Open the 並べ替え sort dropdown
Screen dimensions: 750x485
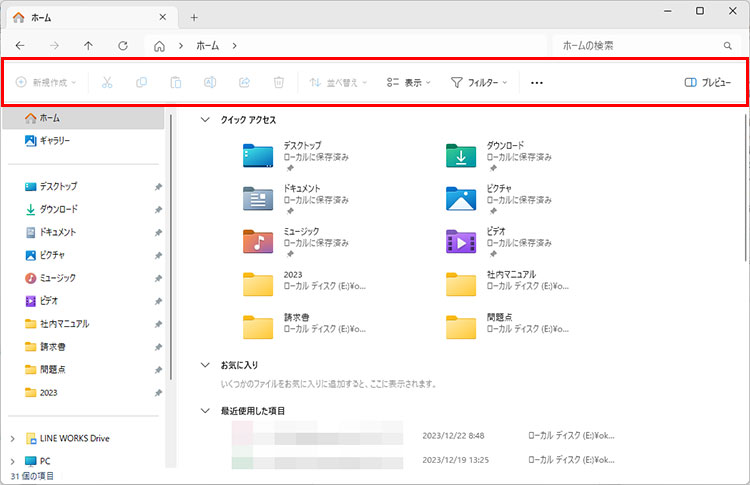(338, 82)
